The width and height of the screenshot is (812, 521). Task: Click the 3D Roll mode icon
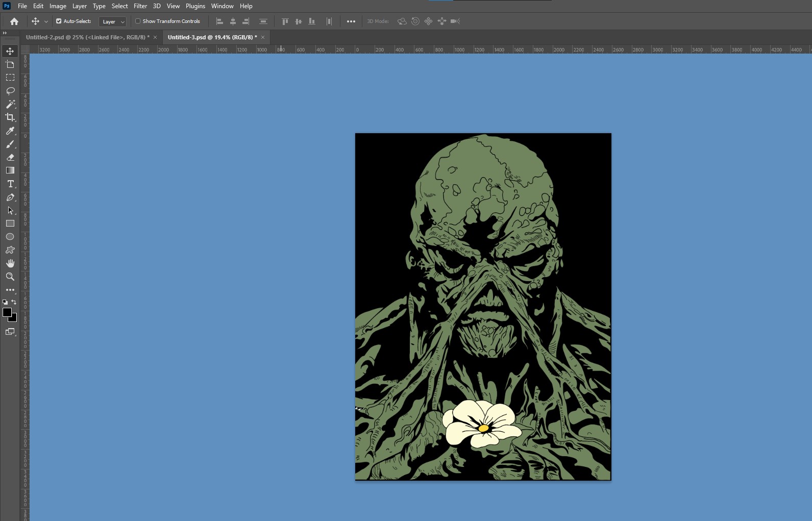(415, 21)
